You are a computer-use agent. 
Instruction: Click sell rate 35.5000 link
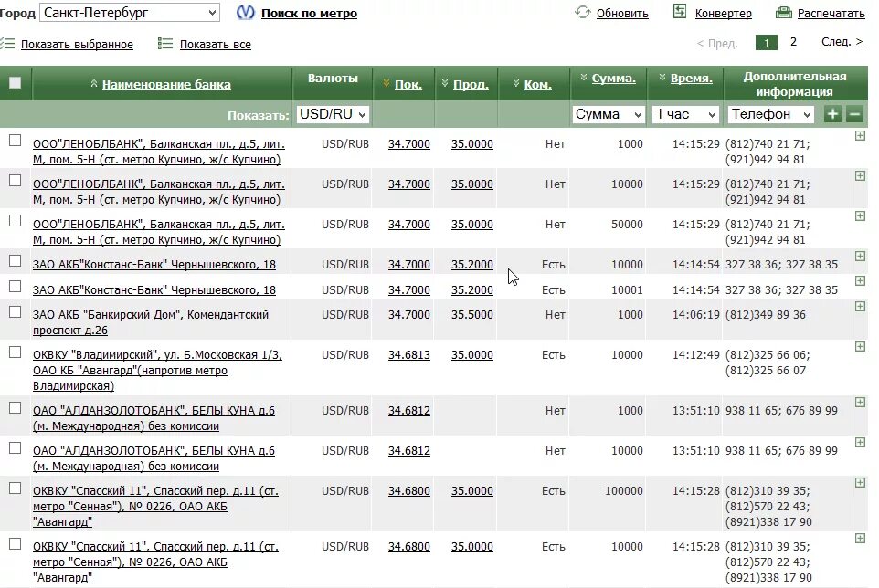tap(472, 314)
